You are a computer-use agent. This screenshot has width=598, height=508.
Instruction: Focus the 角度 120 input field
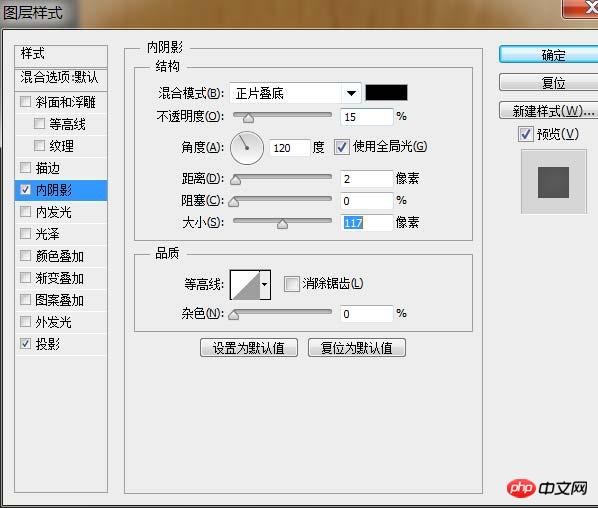289,148
